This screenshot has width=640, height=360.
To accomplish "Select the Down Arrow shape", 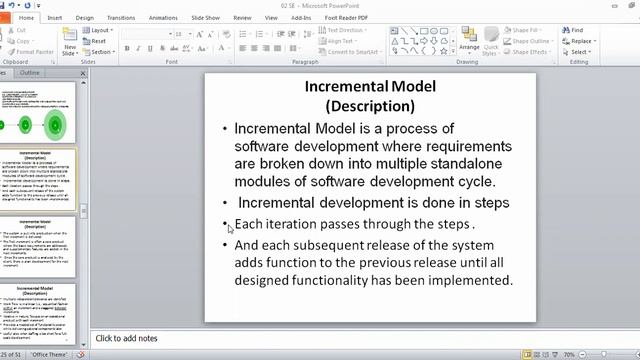I will point(434,41).
